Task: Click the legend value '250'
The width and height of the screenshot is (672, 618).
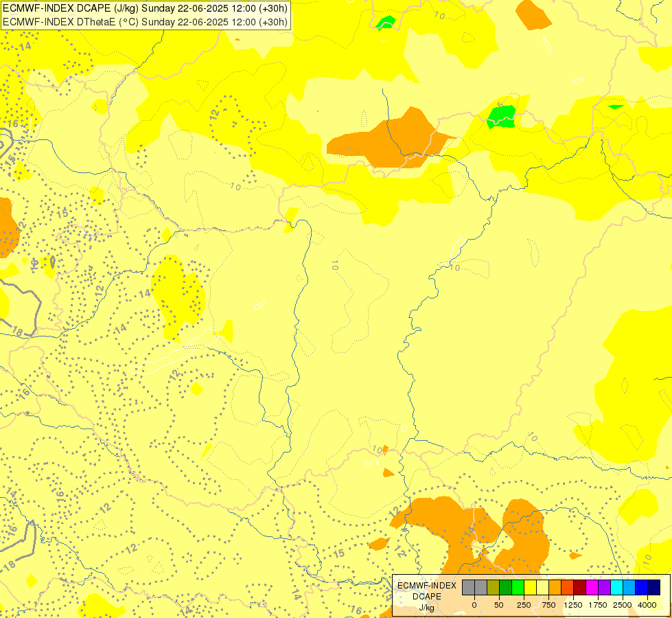Action: (524, 605)
